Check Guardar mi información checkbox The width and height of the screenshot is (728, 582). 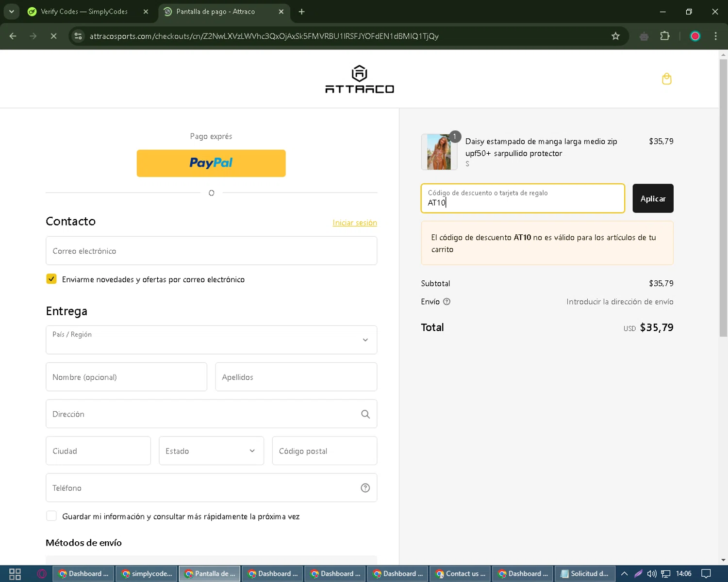(x=51, y=516)
